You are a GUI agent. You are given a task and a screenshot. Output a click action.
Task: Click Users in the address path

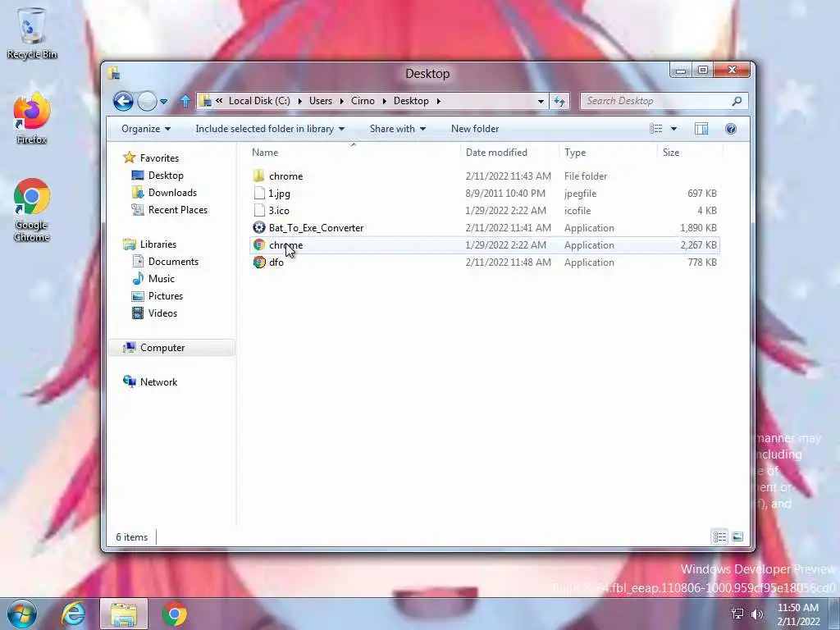tap(321, 101)
